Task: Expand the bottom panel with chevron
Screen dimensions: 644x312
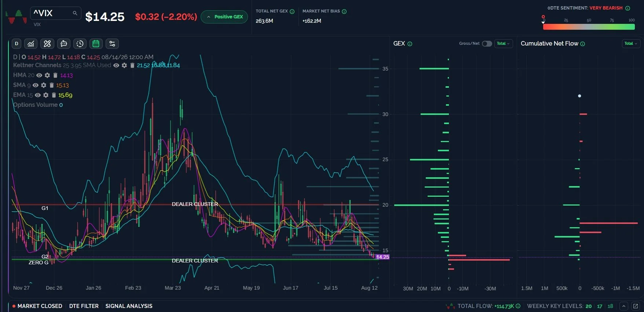Action: [624, 306]
